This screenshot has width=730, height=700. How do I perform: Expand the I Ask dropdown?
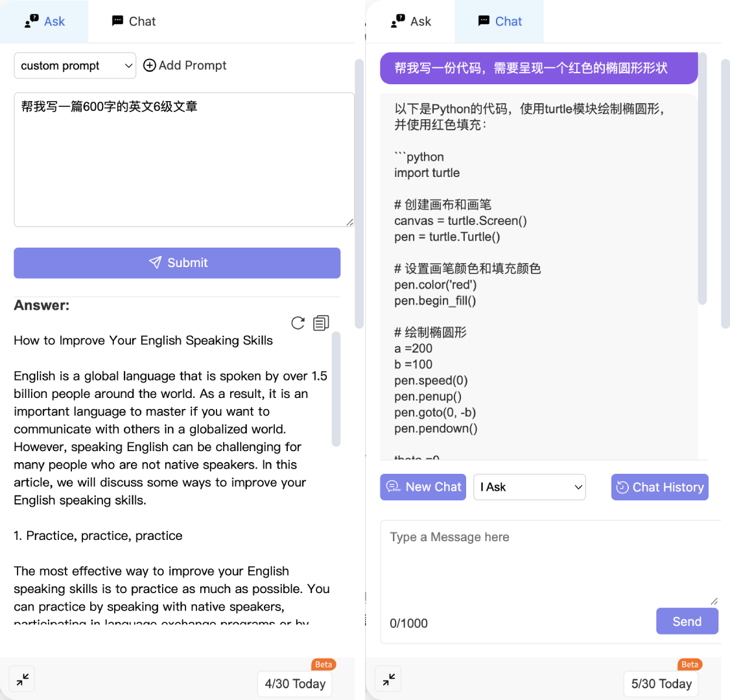pyautogui.click(x=530, y=487)
